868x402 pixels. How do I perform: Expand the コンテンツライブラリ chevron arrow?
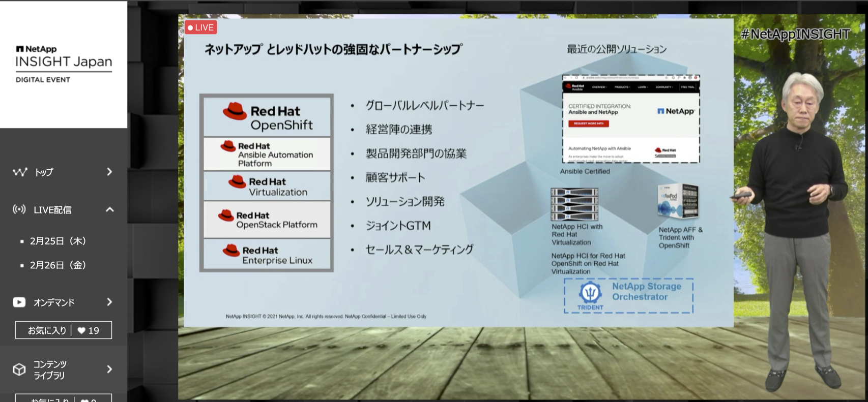[x=109, y=369]
